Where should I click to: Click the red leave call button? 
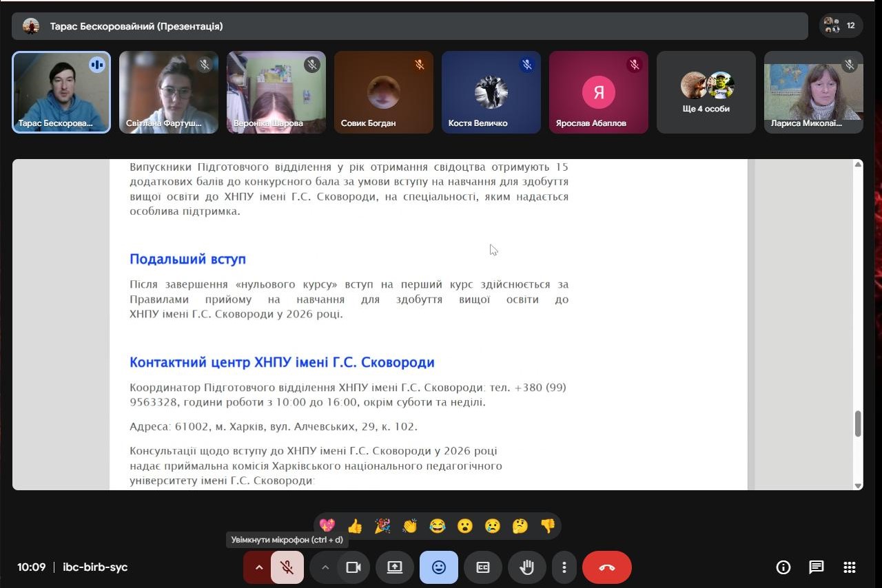[x=606, y=567]
